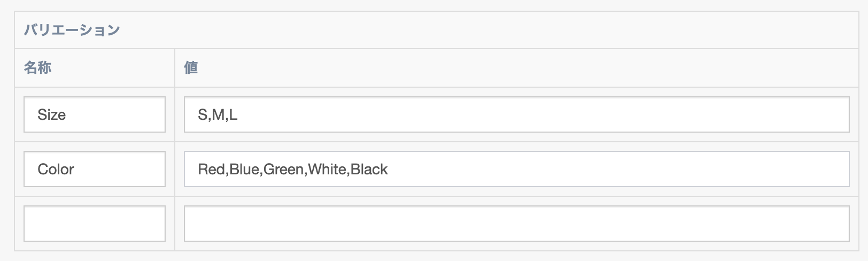The height and width of the screenshot is (261, 868).
Task: Place cursor on "White" in Color values
Action: 327,170
